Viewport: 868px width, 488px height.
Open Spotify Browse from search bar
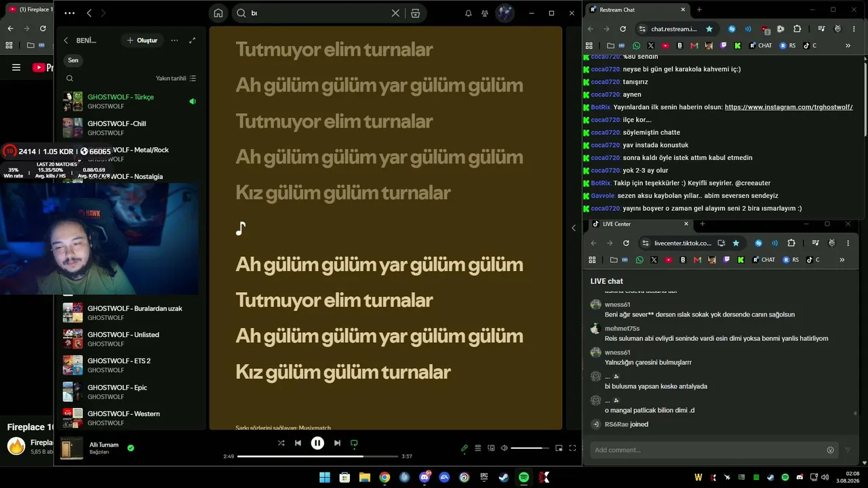[x=415, y=13]
